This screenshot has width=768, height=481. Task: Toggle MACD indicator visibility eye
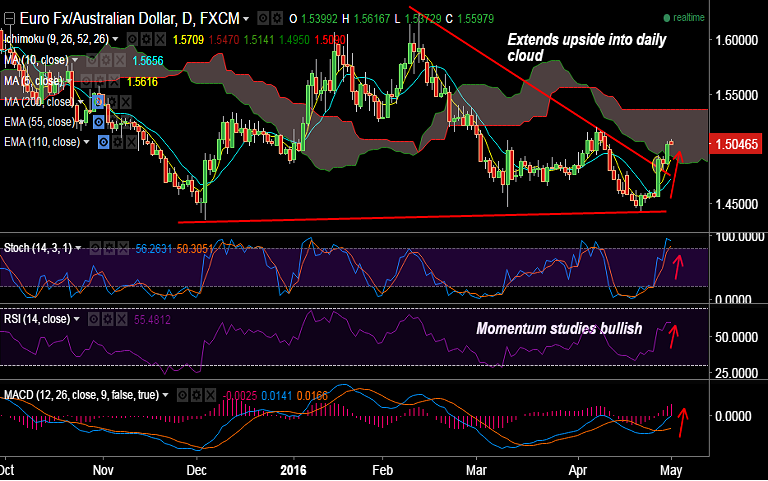pos(182,395)
